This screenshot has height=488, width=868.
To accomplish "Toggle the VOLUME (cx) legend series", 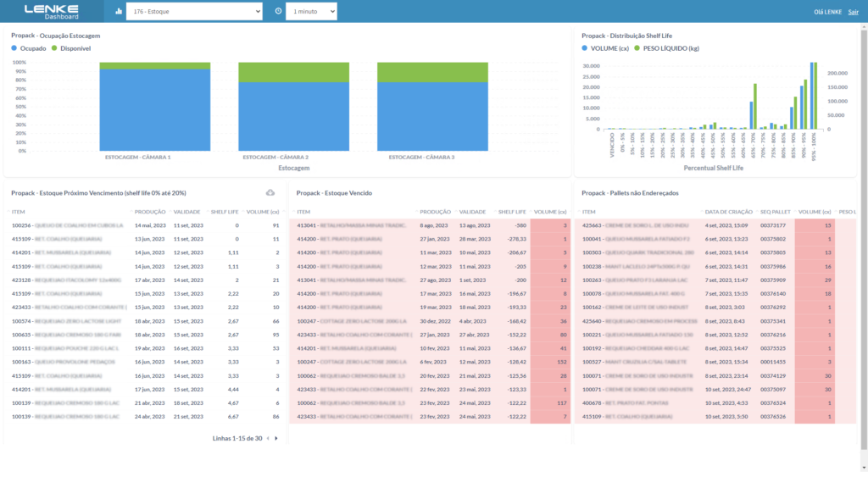I will click(605, 48).
